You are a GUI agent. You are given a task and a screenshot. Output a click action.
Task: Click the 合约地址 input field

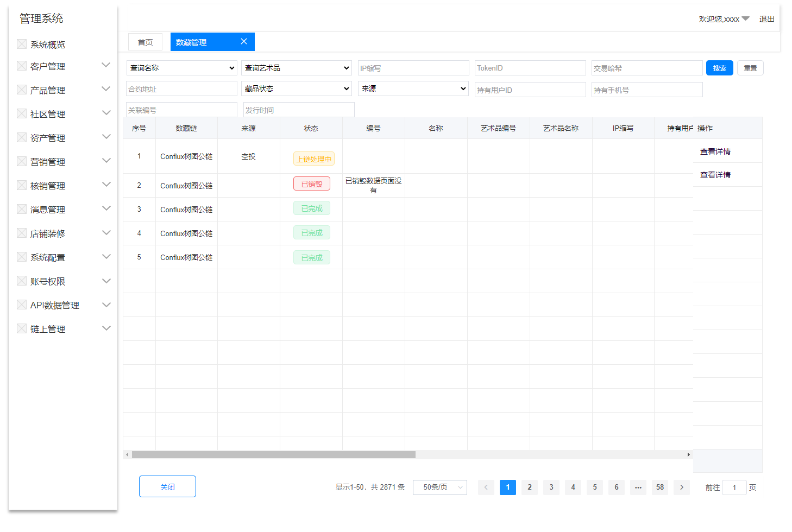181,88
